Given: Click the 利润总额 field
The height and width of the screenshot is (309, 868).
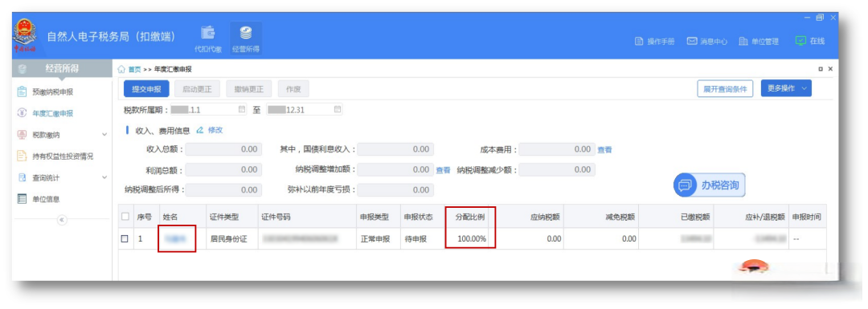Looking at the screenshot, I should pos(223,169).
